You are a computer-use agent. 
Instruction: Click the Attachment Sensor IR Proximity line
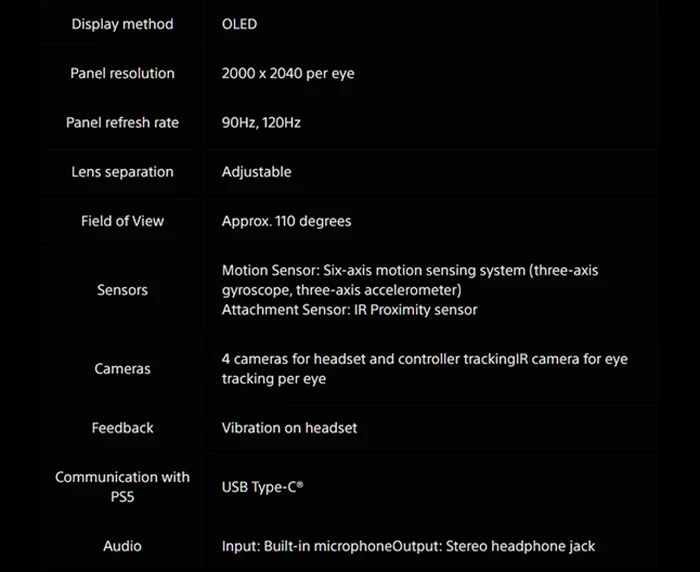pyautogui.click(x=350, y=310)
